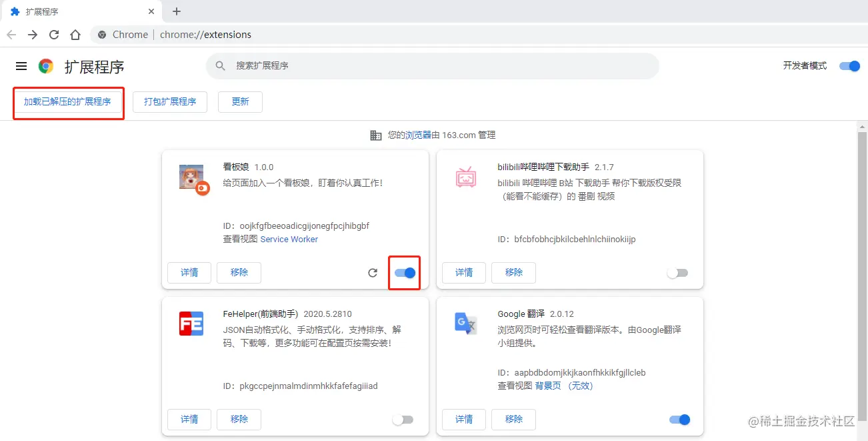Click the FeHelper(前端助手) 2020.5.2810 title
The image size is (868, 441).
pos(287,314)
